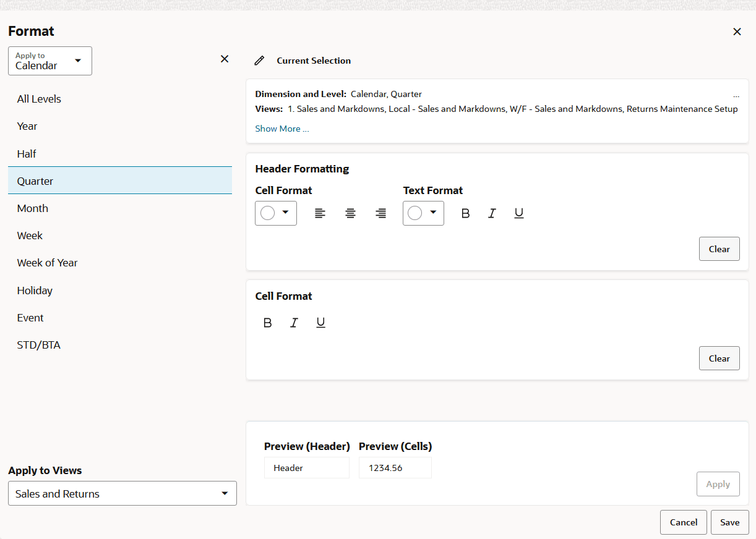The image size is (756, 539).
Task: Toggle bold in Header Text Format
Action: tap(466, 213)
